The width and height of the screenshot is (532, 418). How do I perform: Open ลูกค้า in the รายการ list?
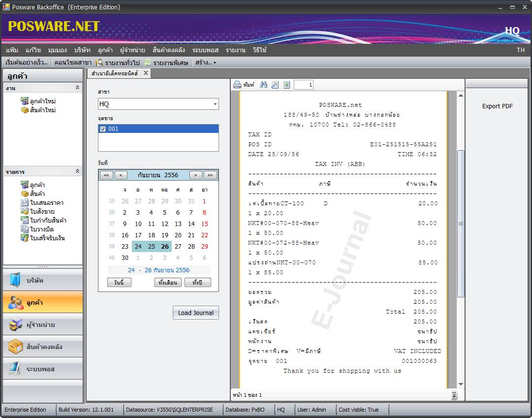point(33,185)
